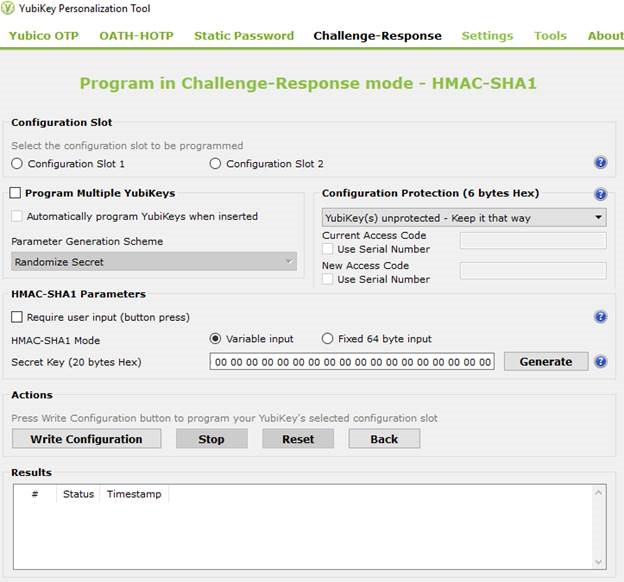The height and width of the screenshot is (582, 624).
Task: Click the Write Configuration button
Action: (86, 439)
